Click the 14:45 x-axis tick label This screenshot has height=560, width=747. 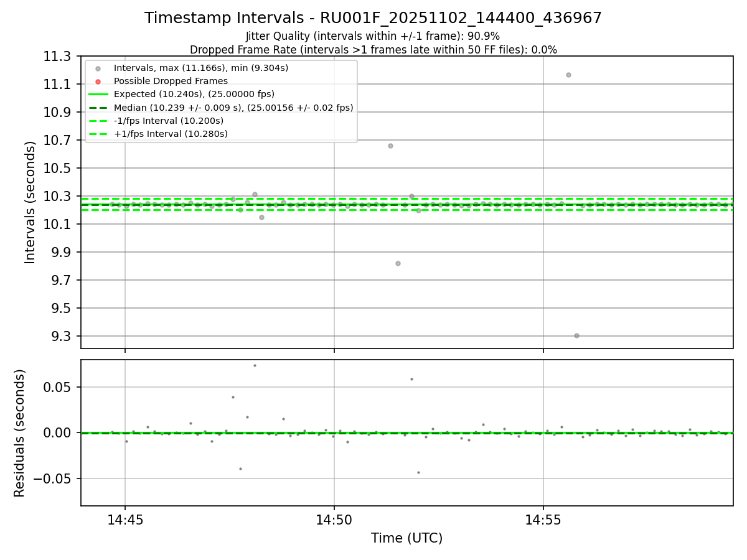point(125,519)
